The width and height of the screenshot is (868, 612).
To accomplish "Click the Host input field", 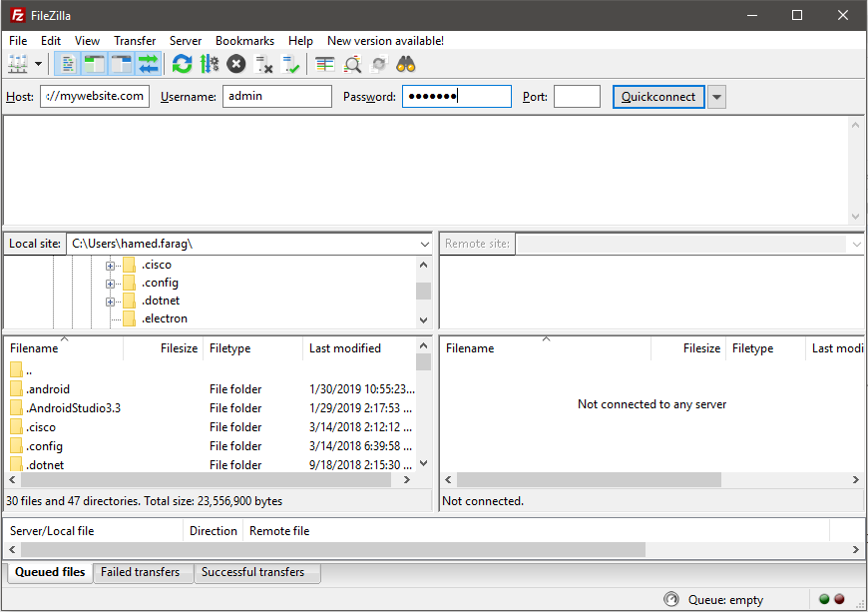I will (95, 97).
